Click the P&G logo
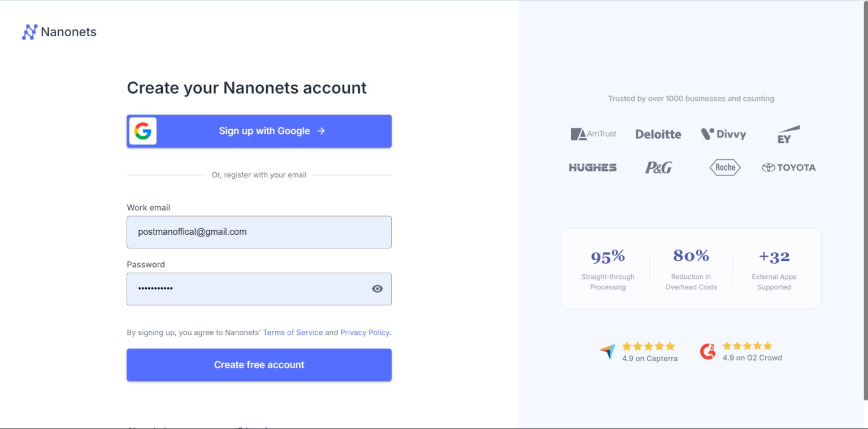 [x=658, y=168]
